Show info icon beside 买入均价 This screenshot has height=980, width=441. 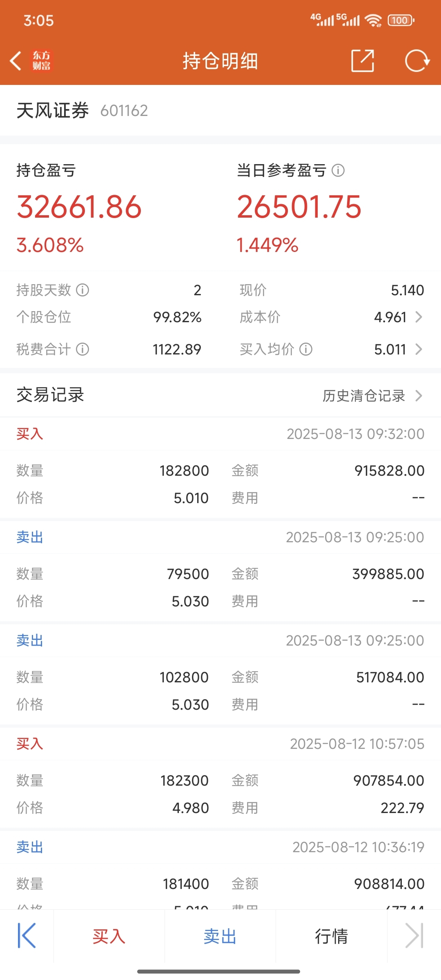[306, 349]
